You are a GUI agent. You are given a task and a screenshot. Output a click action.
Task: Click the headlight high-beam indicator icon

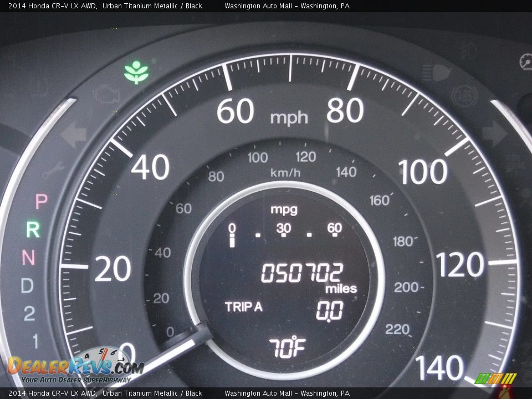tap(436, 72)
